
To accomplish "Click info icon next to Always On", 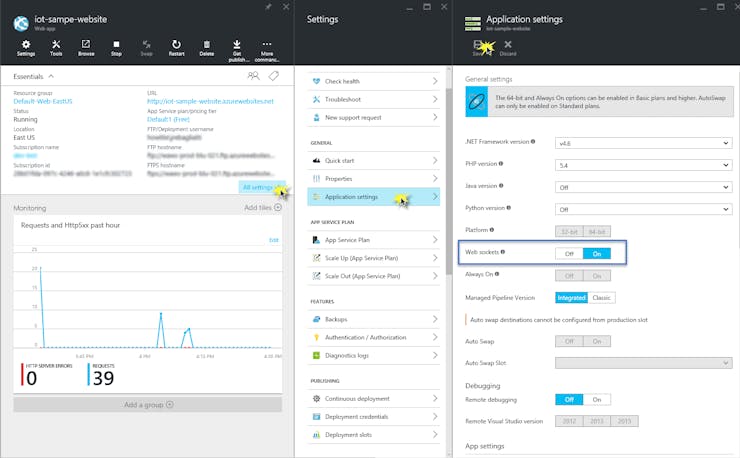I will coord(497,274).
